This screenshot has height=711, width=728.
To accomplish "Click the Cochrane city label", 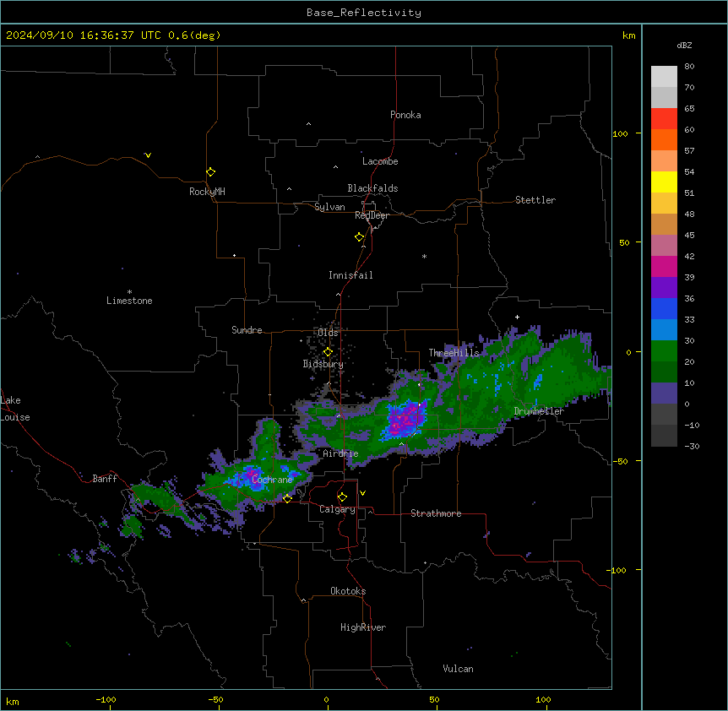I will click(273, 480).
